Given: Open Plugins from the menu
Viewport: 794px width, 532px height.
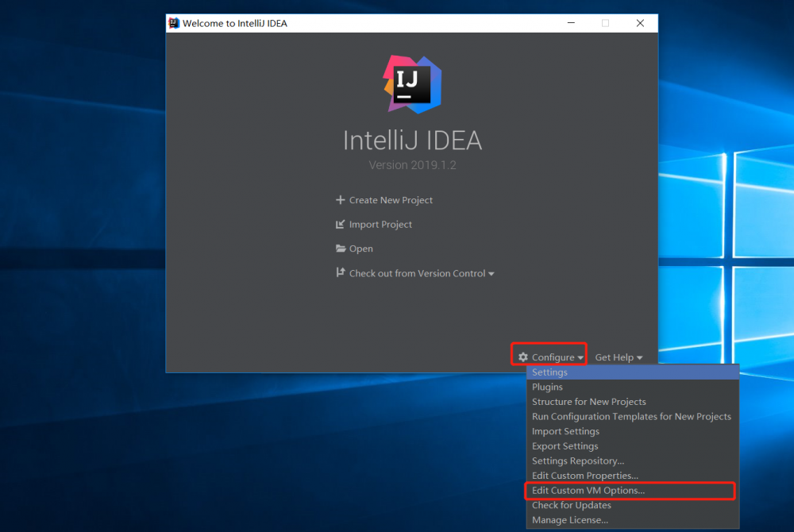Looking at the screenshot, I should click(x=547, y=387).
